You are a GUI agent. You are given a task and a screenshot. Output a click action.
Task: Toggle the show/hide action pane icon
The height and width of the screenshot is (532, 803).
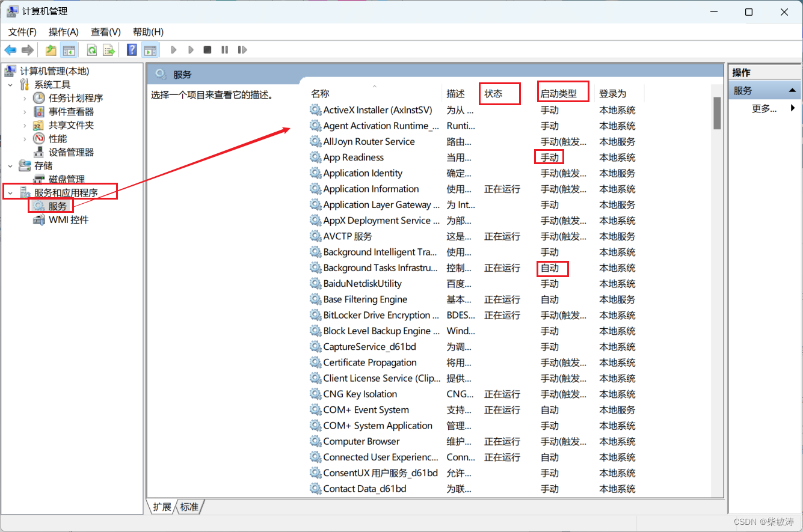click(150, 49)
